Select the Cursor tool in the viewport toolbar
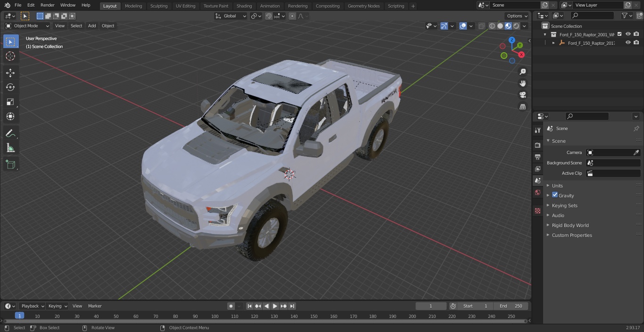Viewport: 644px width, 332px height. pos(10,56)
